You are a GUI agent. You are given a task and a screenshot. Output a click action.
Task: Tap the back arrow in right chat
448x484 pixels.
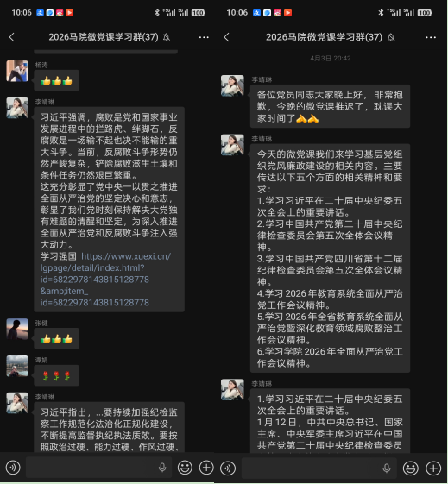click(227, 37)
